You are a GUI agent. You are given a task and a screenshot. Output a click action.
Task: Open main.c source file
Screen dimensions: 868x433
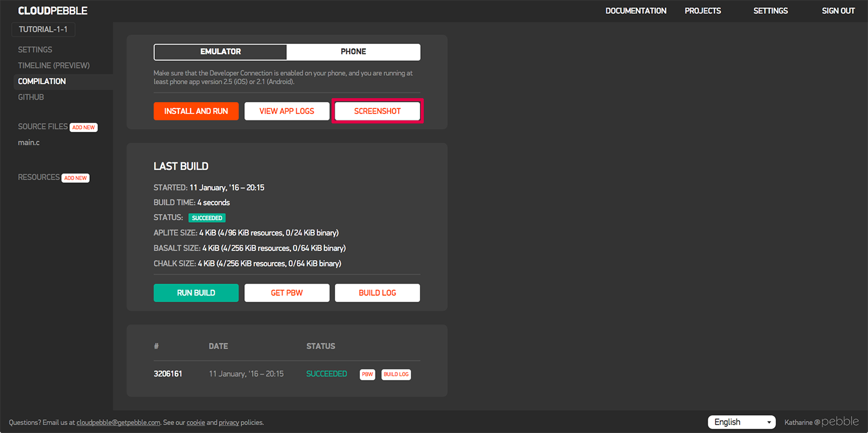pos(29,143)
